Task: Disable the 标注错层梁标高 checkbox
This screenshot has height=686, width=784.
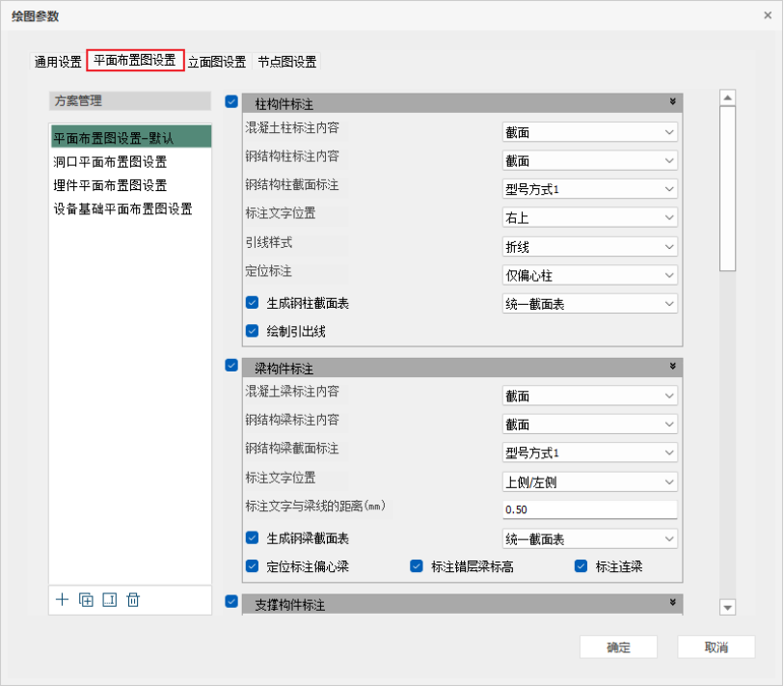Action: (x=418, y=566)
